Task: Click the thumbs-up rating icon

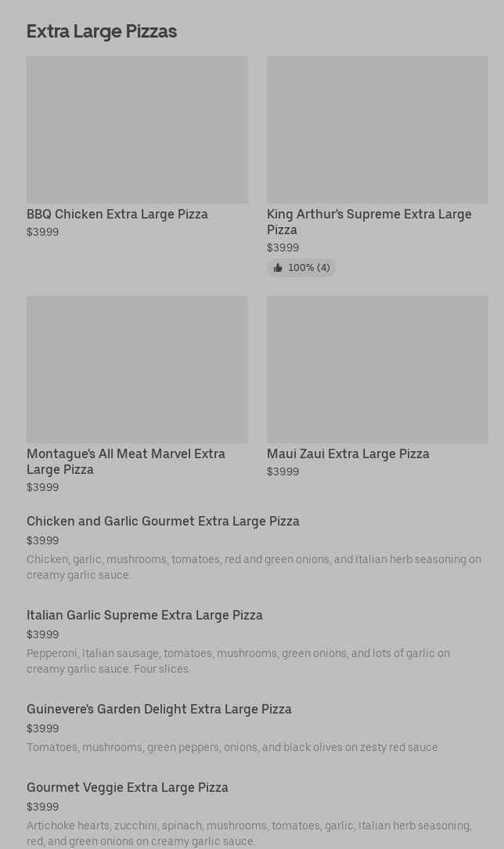Action: point(278,268)
